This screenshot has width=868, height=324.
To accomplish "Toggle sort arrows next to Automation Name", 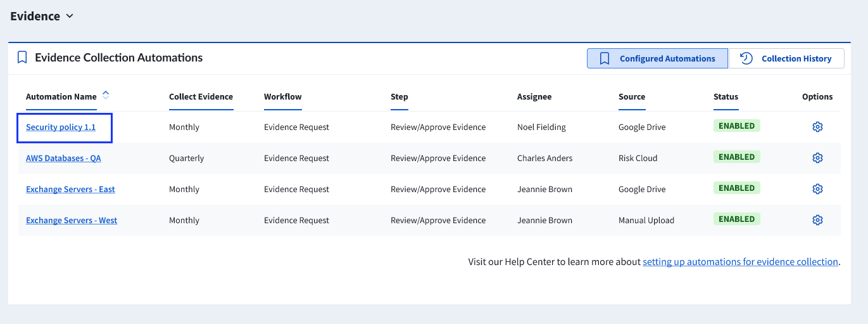I will point(106,95).
